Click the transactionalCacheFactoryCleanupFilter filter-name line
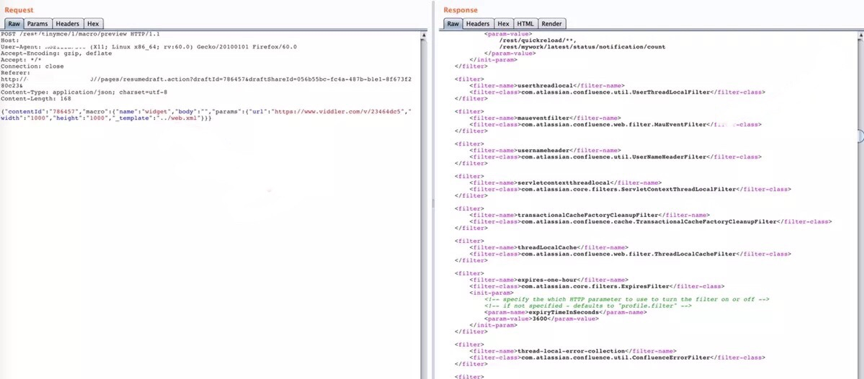864x379 pixels. coord(590,215)
